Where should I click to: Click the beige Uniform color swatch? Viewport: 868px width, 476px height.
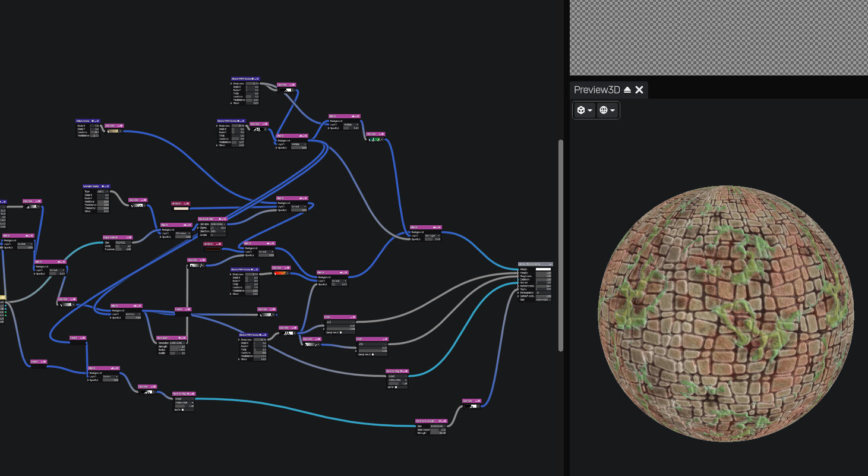pyautogui.click(x=181, y=209)
